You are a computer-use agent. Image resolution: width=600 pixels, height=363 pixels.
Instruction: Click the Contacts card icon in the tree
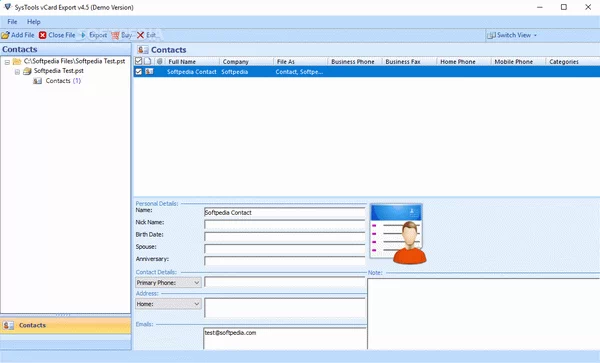(38, 81)
